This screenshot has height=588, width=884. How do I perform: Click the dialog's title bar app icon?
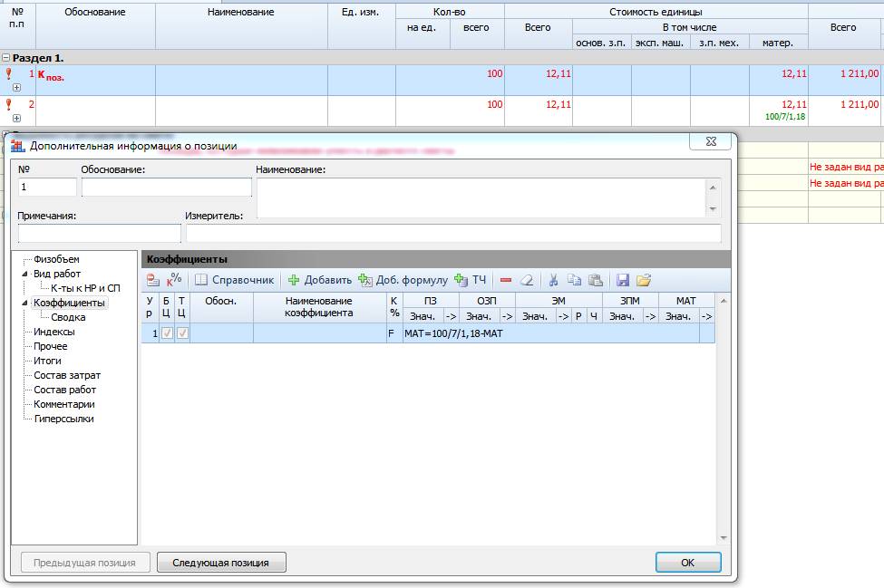coord(18,146)
